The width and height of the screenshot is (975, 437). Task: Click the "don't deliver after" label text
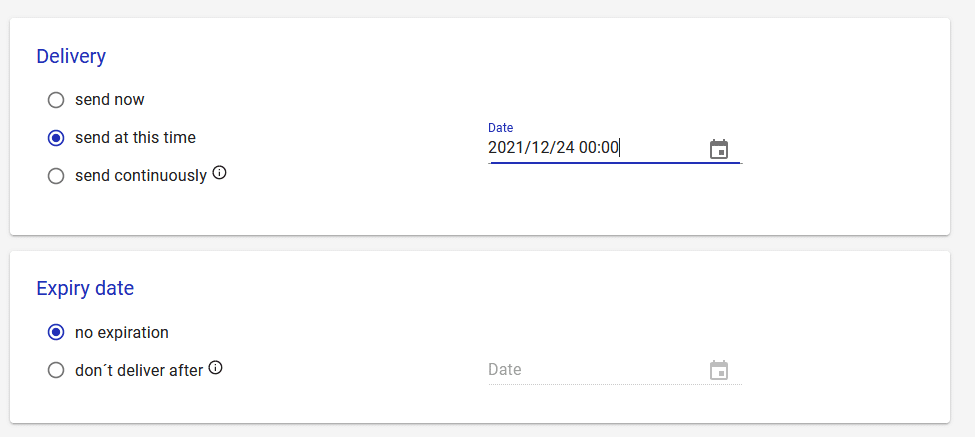point(139,370)
